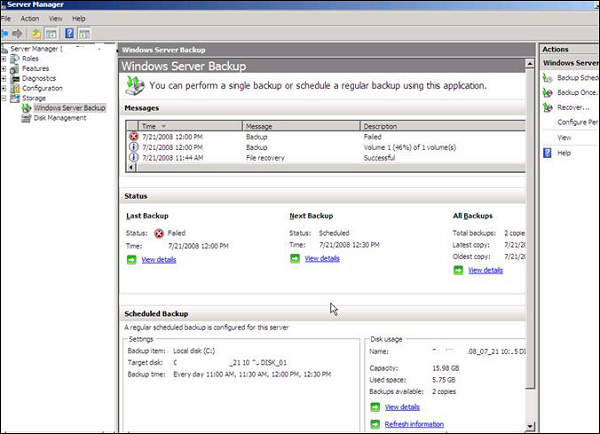Screen dimensions: 600x434
Task: Click the Refresh information link
Action: click(x=414, y=424)
